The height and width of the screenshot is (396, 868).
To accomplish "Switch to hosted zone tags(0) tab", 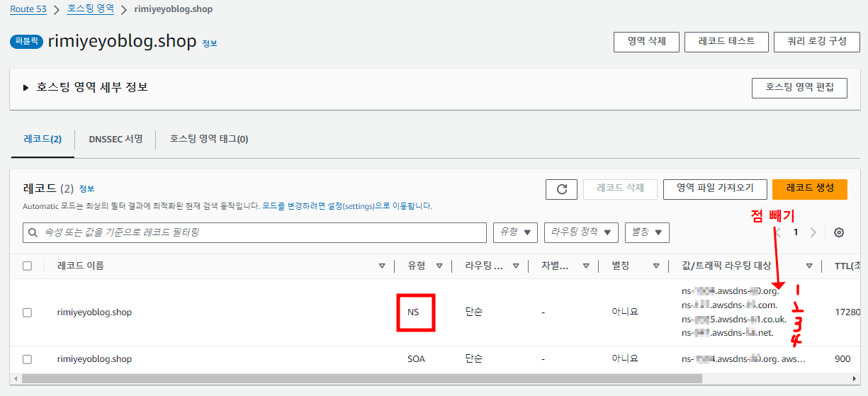I will pyautogui.click(x=209, y=139).
